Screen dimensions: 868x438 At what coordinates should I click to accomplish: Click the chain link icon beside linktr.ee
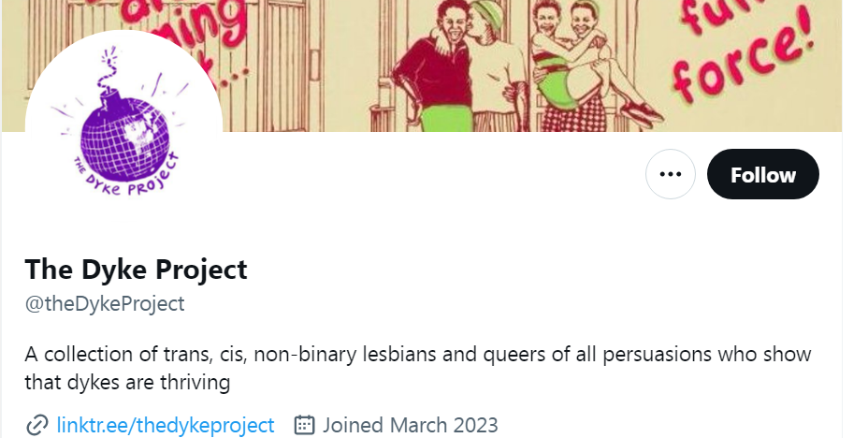pyautogui.click(x=37, y=425)
